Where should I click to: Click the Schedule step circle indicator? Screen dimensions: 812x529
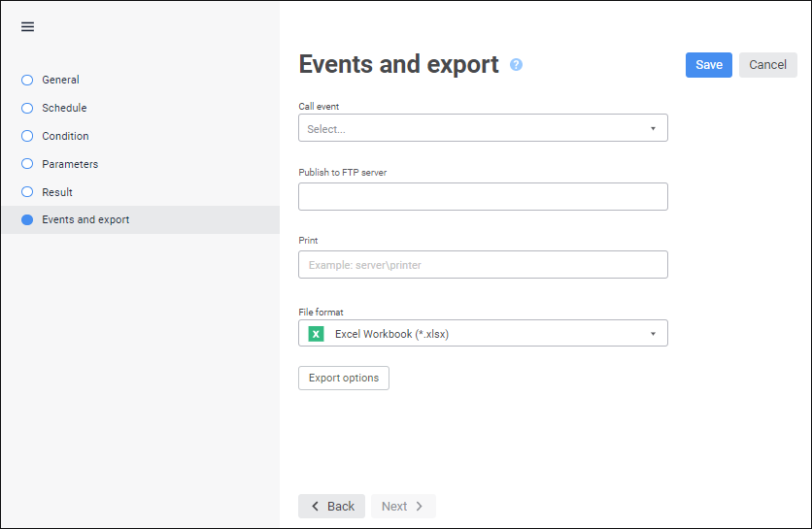(27, 108)
